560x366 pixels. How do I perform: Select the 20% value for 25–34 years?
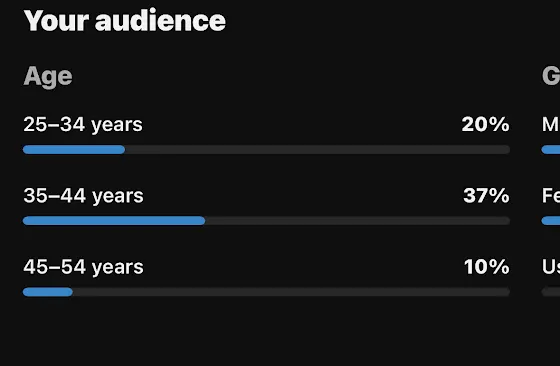(485, 124)
